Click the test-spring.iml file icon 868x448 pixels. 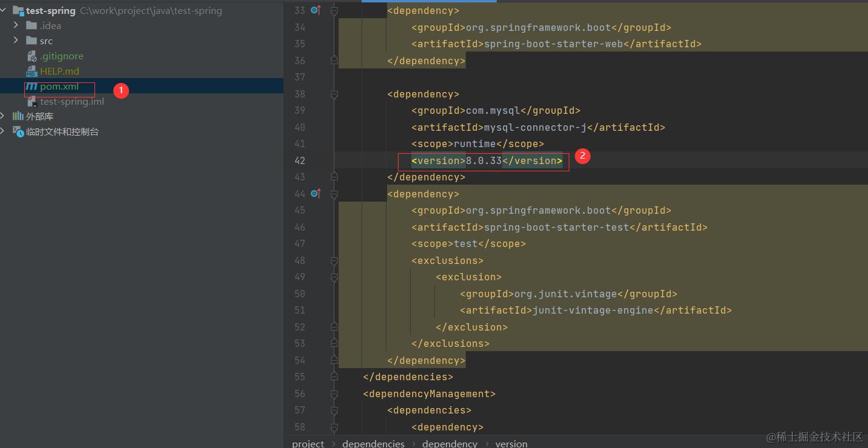coord(32,101)
